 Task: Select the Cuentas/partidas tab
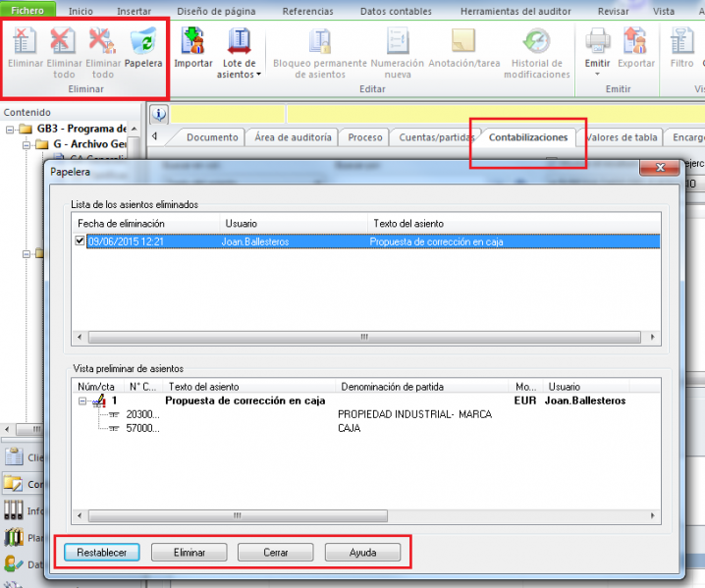pyautogui.click(x=436, y=137)
